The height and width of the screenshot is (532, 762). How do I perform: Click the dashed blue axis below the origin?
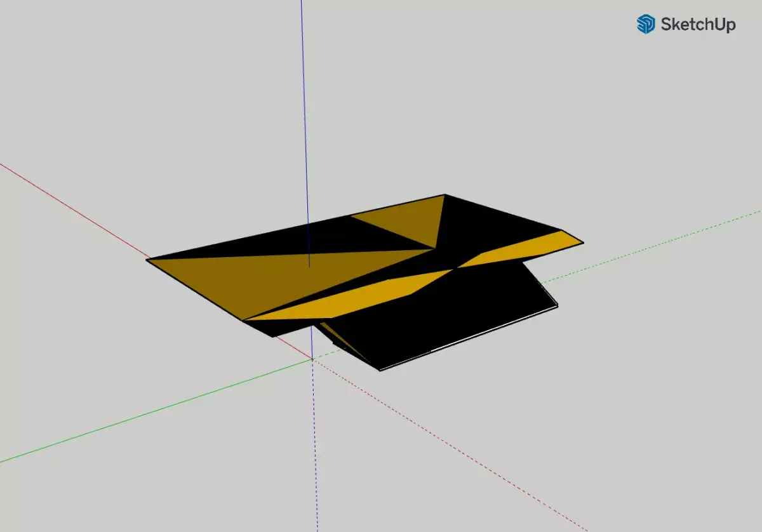coord(313,444)
